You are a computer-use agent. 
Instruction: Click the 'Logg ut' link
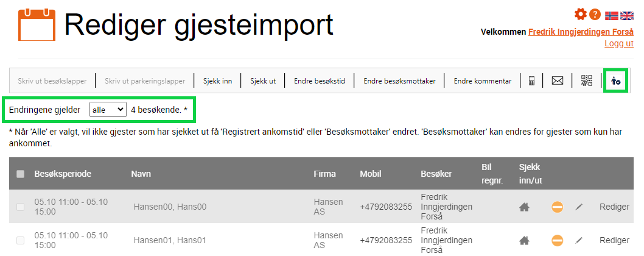pyautogui.click(x=619, y=43)
